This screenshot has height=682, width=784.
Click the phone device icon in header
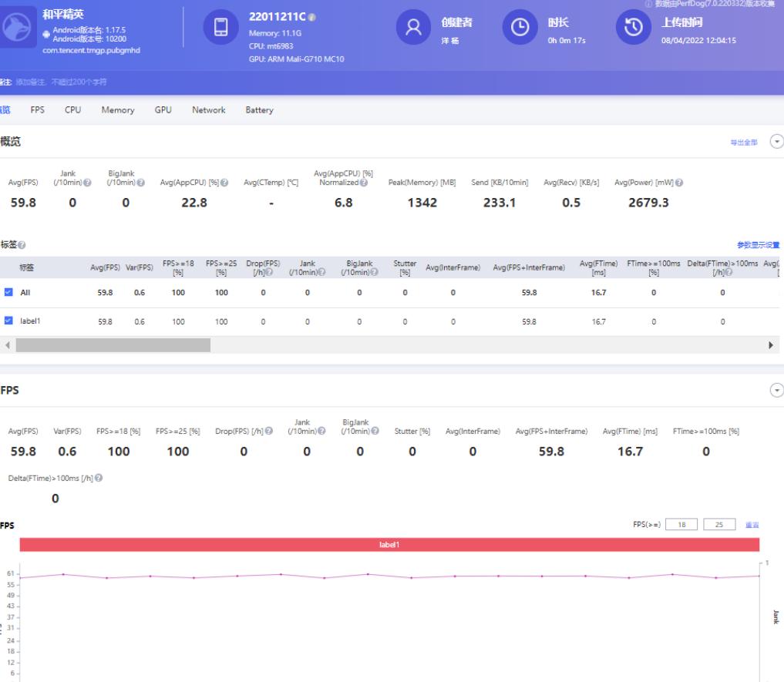pos(220,28)
